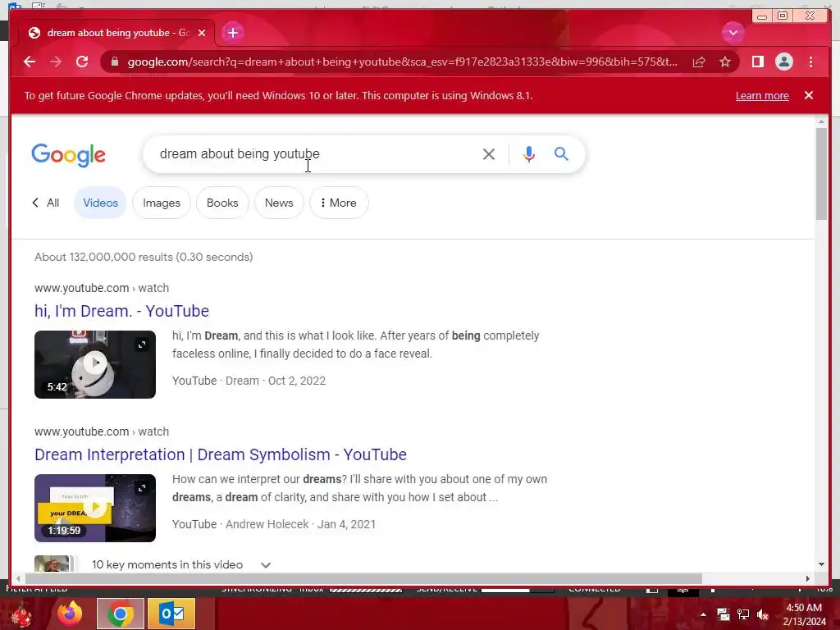Submit search with the magnifier icon

(561, 153)
